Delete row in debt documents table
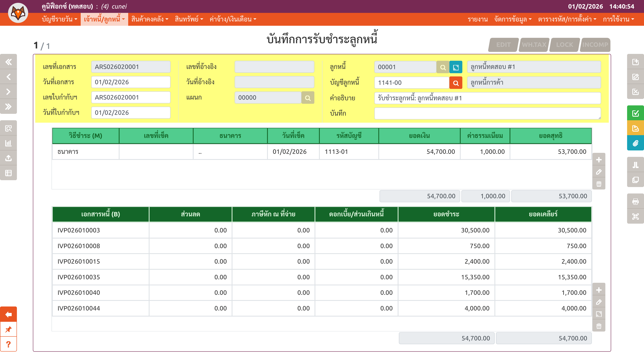The width and height of the screenshot is (644, 362). (x=599, y=326)
